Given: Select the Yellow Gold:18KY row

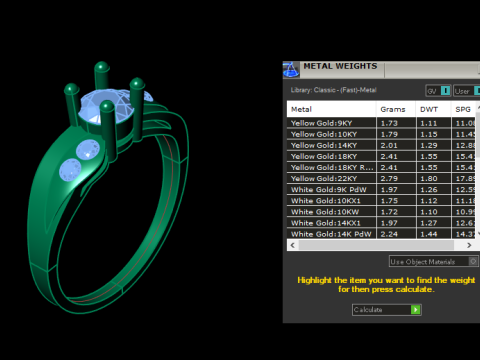Looking at the screenshot, I should pos(381,156).
